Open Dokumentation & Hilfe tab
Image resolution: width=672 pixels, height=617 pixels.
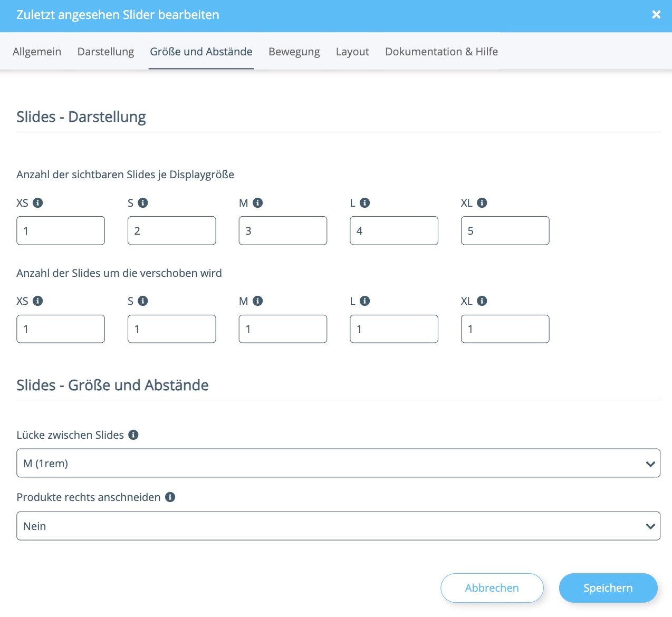[x=441, y=52]
